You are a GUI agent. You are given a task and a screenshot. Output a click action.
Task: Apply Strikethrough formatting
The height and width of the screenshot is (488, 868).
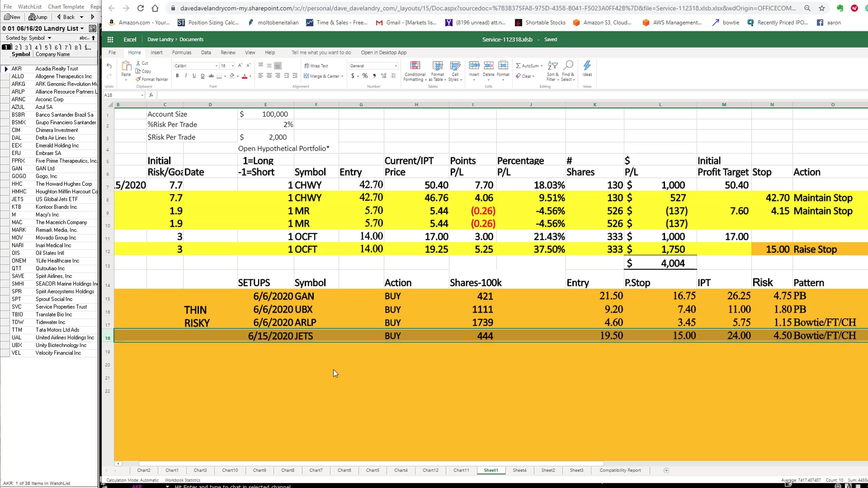[x=211, y=76]
